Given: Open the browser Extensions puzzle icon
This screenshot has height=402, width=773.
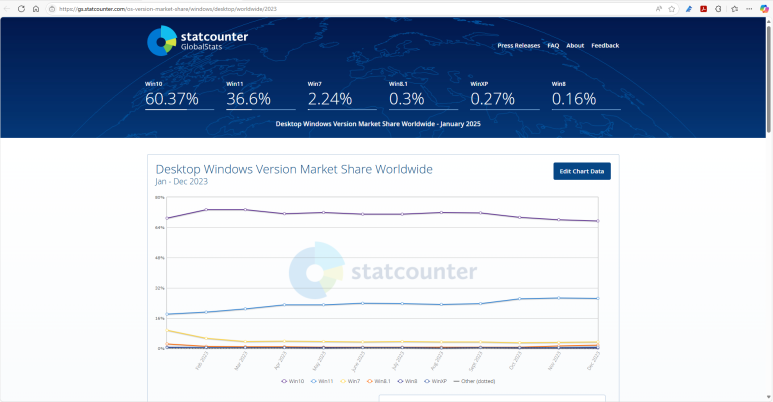Looking at the screenshot, I should 719,8.
